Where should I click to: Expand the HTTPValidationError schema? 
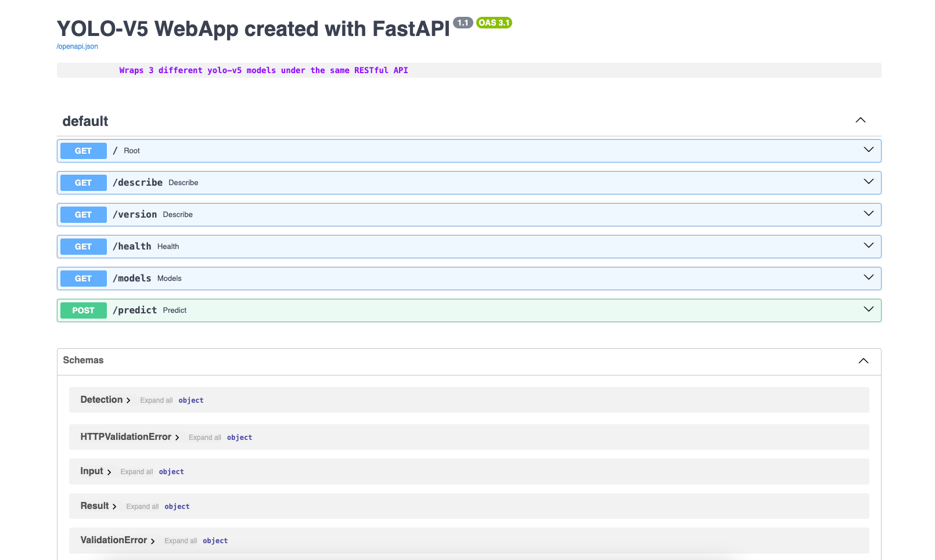[178, 437]
